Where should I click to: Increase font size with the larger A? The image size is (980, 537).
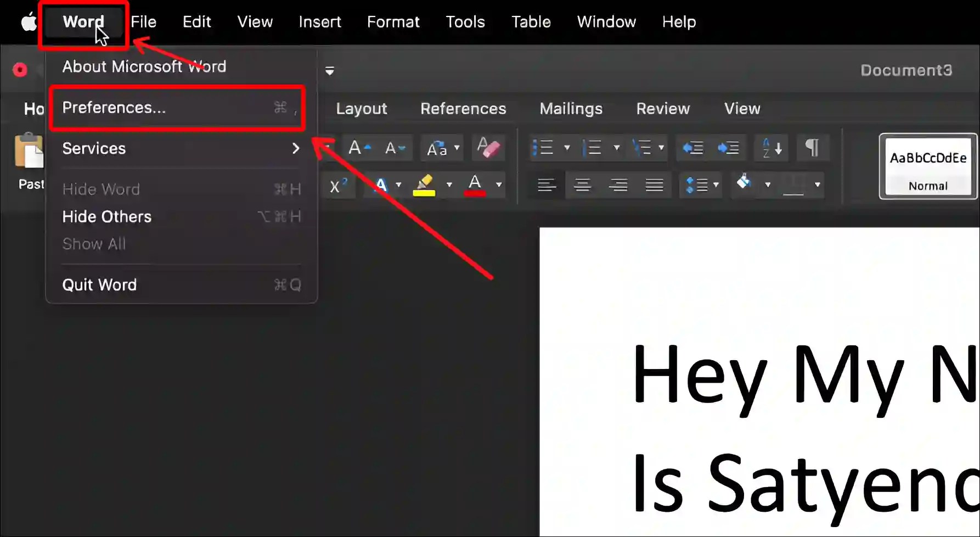(359, 148)
